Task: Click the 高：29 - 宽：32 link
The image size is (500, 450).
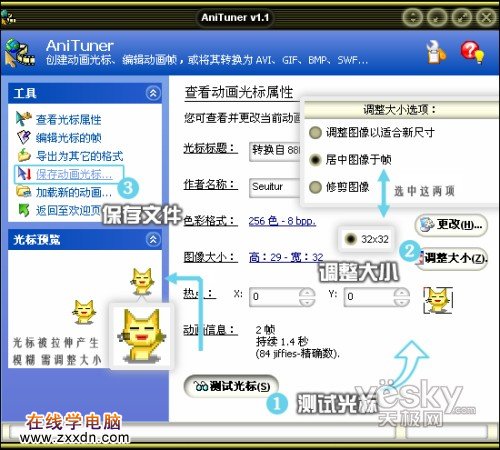Action: pyautogui.click(x=286, y=257)
